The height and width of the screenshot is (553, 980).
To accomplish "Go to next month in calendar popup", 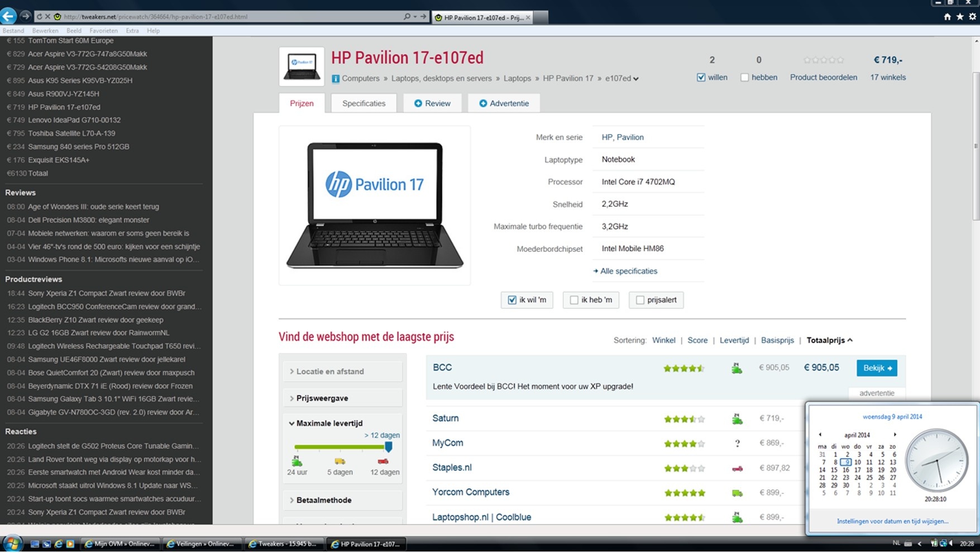I will coord(895,435).
